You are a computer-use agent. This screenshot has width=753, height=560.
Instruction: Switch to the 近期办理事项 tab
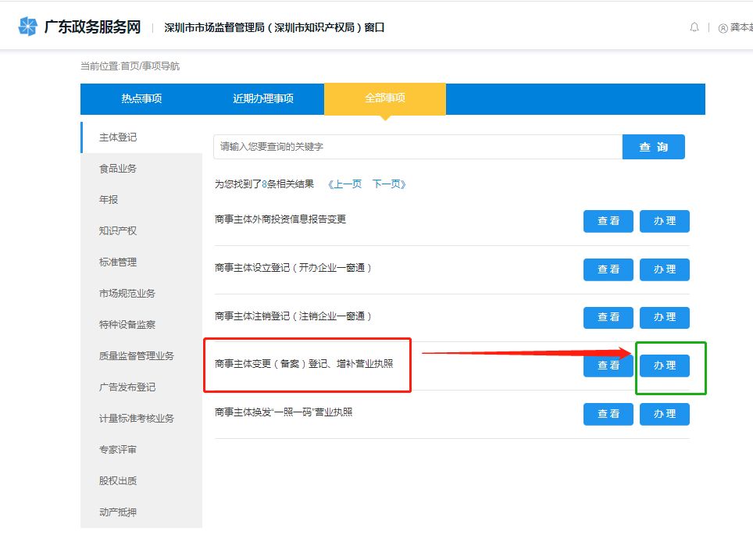coord(263,99)
